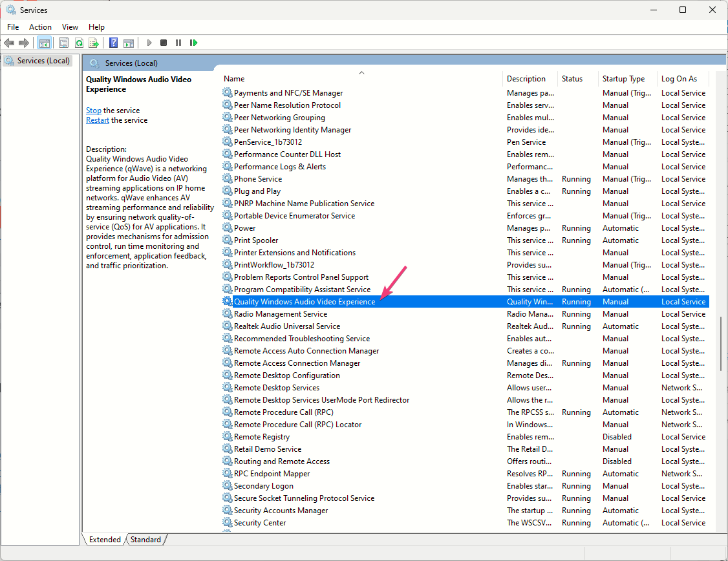This screenshot has height=561, width=728.
Task: Open the File menu
Action: pyautogui.click(x=13, y=27)
